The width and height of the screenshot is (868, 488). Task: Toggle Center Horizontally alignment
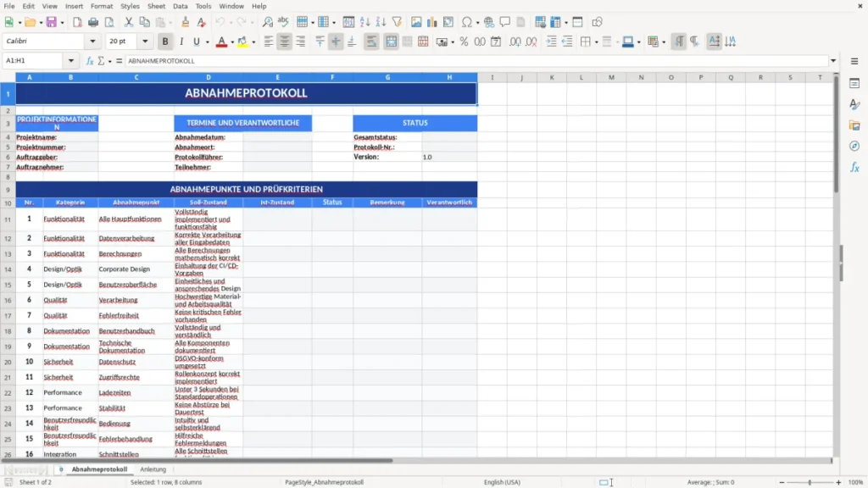285,42
